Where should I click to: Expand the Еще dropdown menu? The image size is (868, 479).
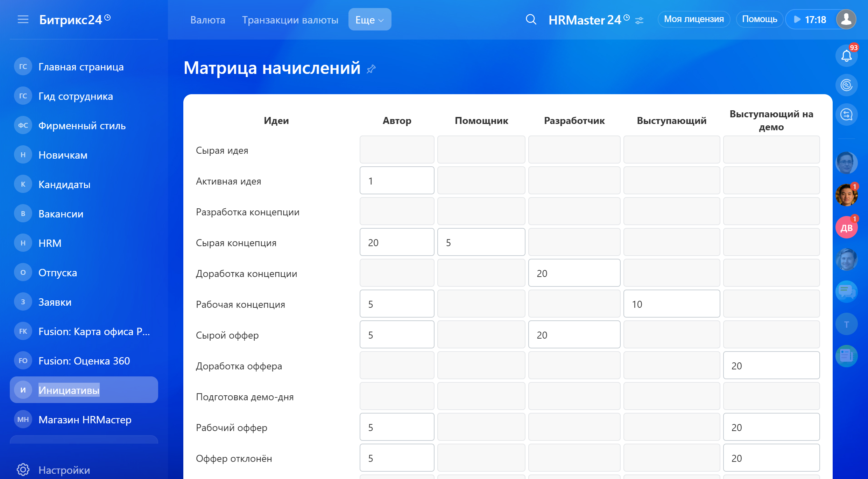tap(369, 20)
